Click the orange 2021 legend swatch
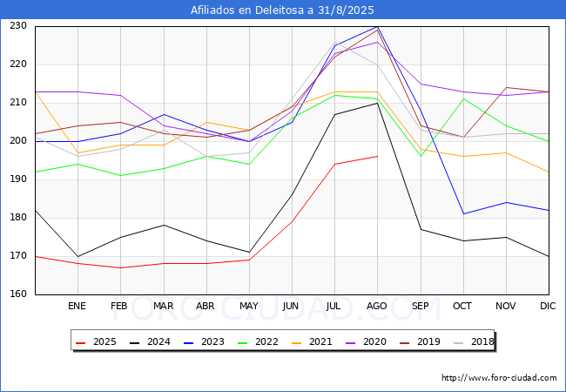The width and height of the screenshot is (566, 392). coord(297,342)
